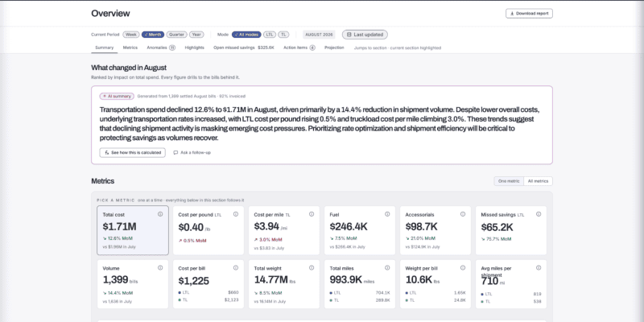Click the $325.6K missed savings amount
The height and width of the screenshot is (322, 644).
pos(266,47)
